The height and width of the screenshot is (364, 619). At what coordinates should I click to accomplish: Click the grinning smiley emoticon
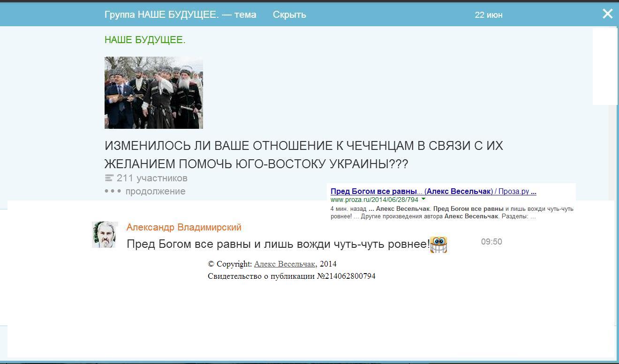click(438, 245)
